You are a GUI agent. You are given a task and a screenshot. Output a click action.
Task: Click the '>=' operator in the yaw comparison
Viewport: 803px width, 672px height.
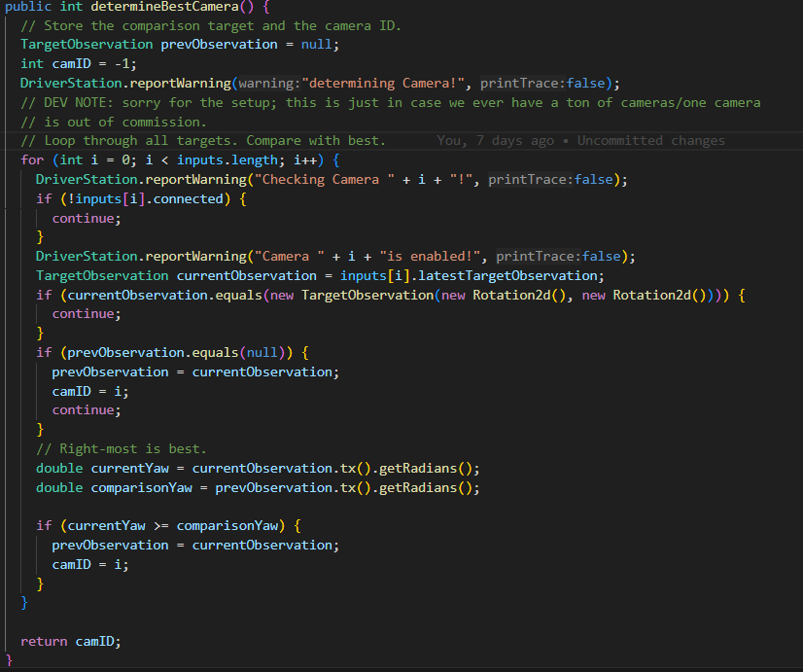(x=160, y=525)
